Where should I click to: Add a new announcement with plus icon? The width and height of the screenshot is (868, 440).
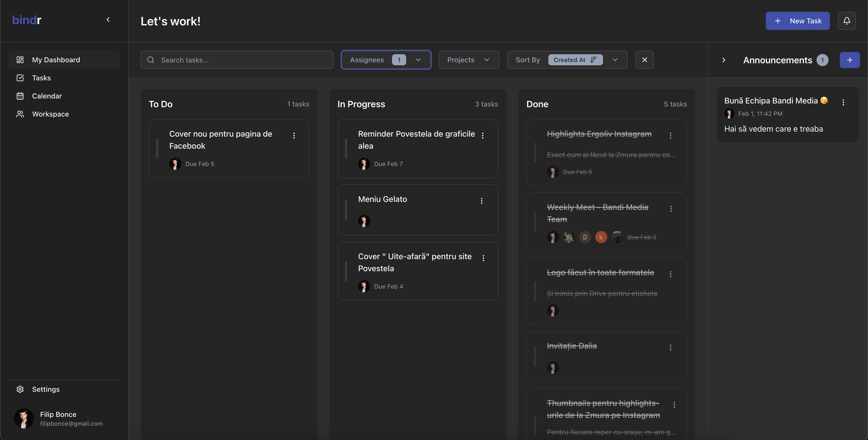click(x=849, y=60)
